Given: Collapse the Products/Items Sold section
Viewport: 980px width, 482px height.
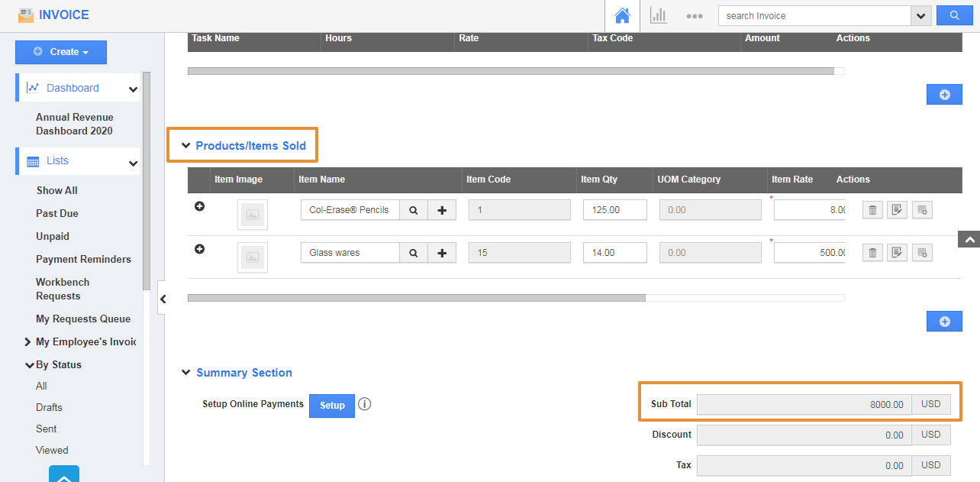Looking at the screenshot, I should (186, 146).
